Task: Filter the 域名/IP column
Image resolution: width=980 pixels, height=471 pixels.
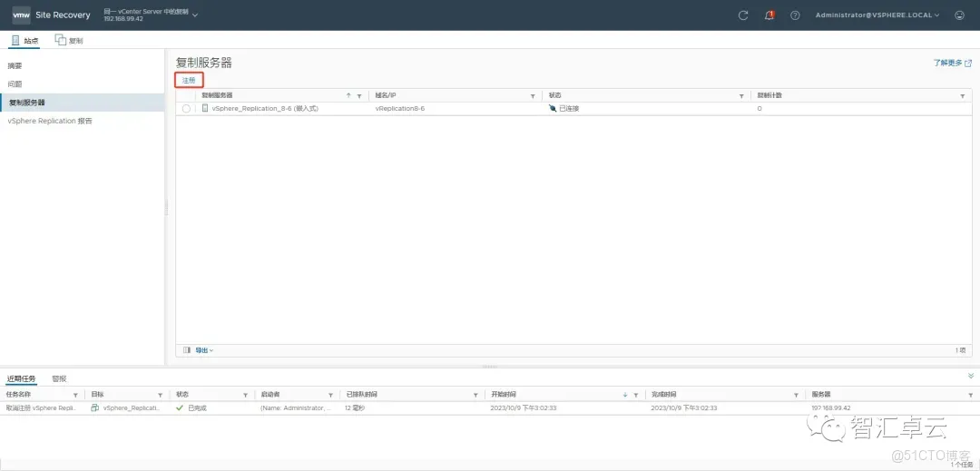Action: tap(534, 96)
